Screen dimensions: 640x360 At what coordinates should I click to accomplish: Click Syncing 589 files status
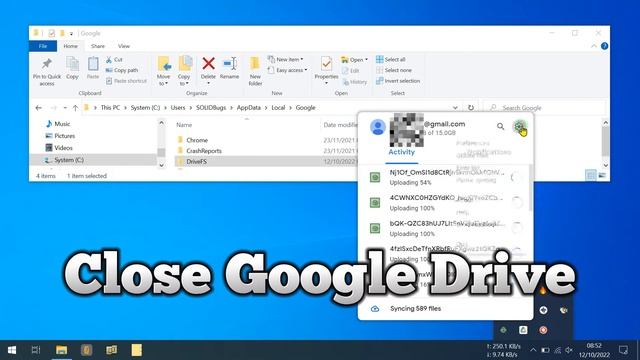pos(415,309)
